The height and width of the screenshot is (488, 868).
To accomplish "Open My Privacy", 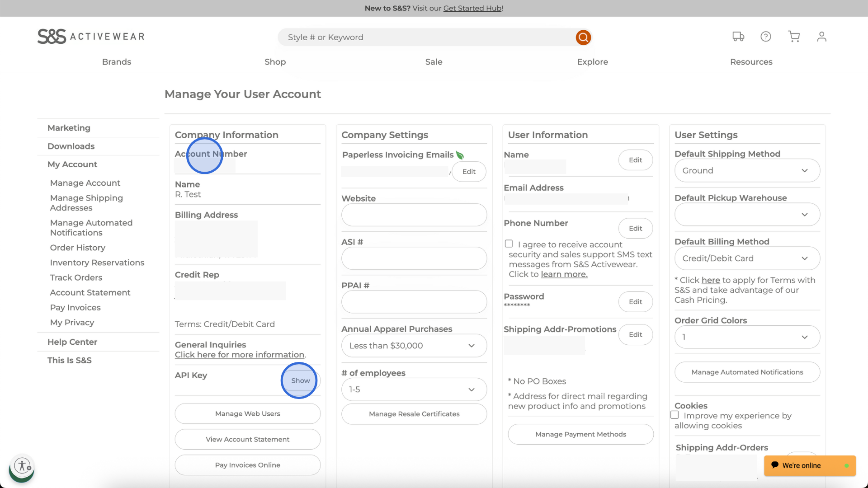I will click(72, 322).
